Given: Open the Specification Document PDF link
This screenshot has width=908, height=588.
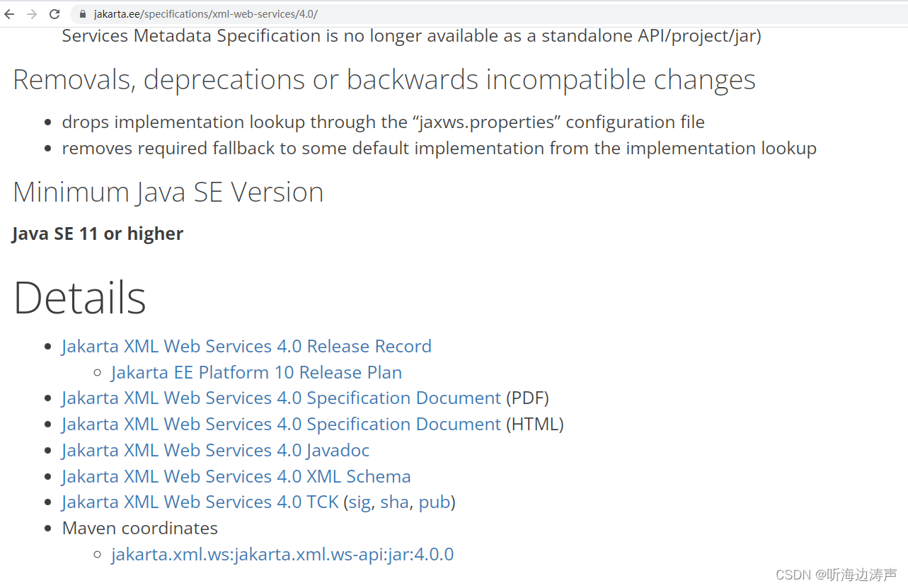Looking at the screenshot, I should pos(280,398).
